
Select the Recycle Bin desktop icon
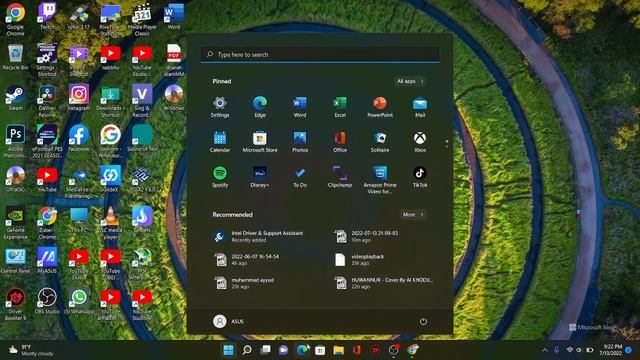(15, 57)
